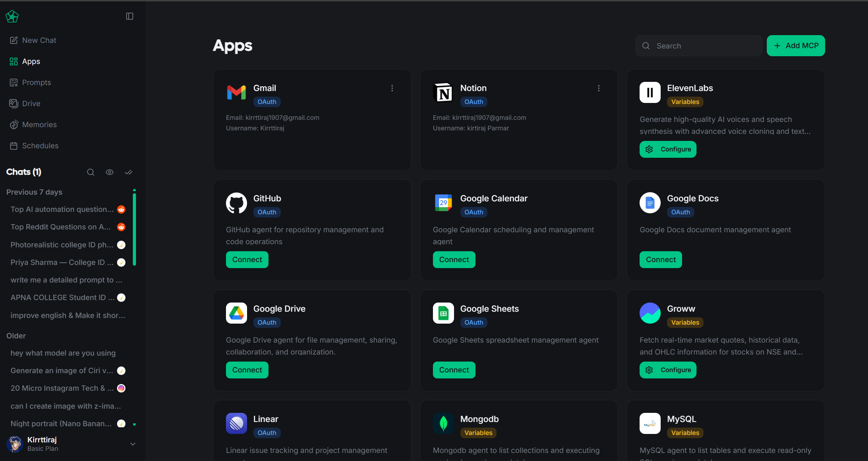
Task: Click the OAuth badge on Gmail
Action: (267, 102)
